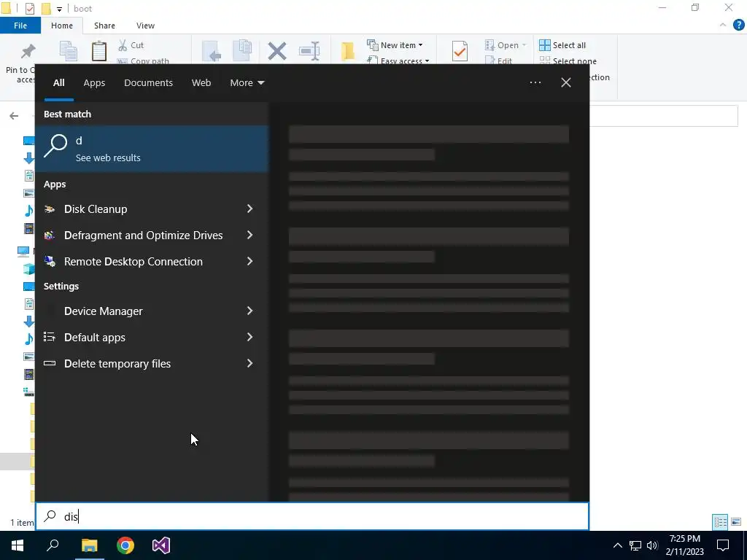Expand Device Manager chevron
This screenshot has width=747, height=560.
point(249,311)
